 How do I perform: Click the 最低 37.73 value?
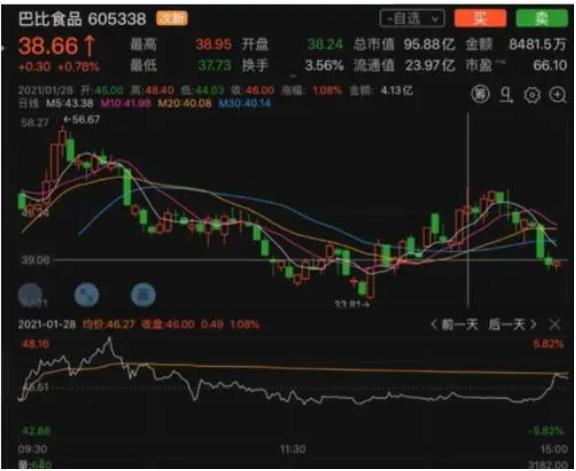[x=215, y=66]
